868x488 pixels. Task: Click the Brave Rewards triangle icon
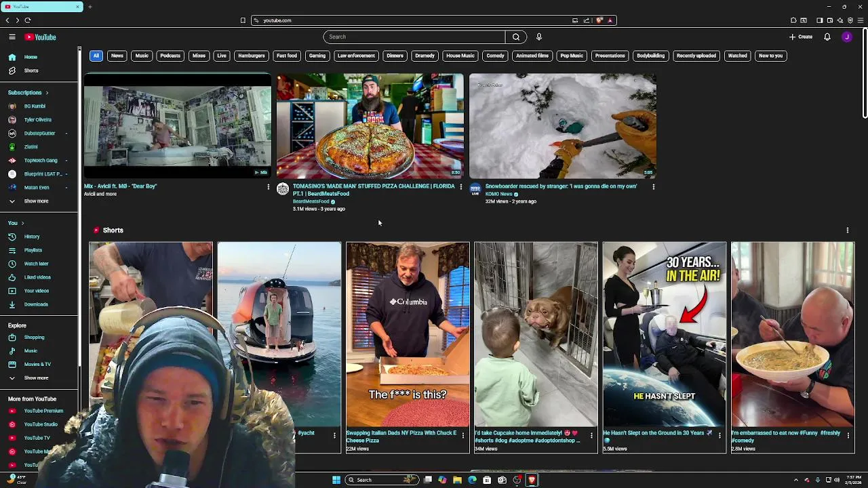(610, 20)
